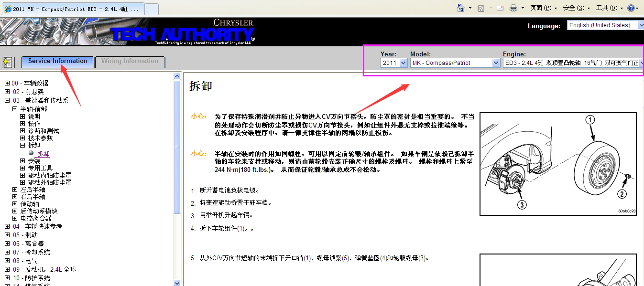The height and width of the screenshot is (286, 644).
Task: Expand the 专用工具 tree node
Action: [x=22, y=168]
